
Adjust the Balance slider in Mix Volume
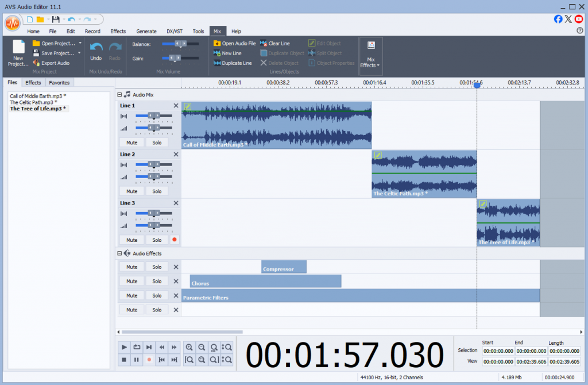coord(180,44)
